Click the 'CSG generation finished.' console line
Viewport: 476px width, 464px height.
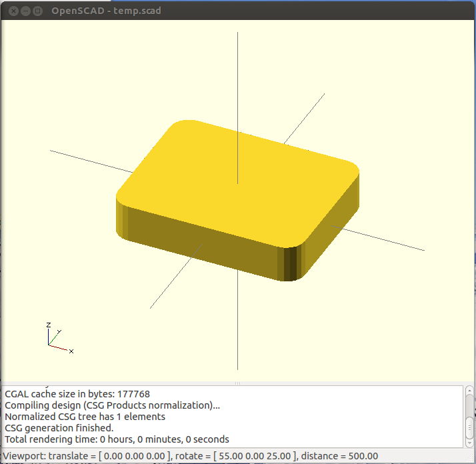(59, 428)
